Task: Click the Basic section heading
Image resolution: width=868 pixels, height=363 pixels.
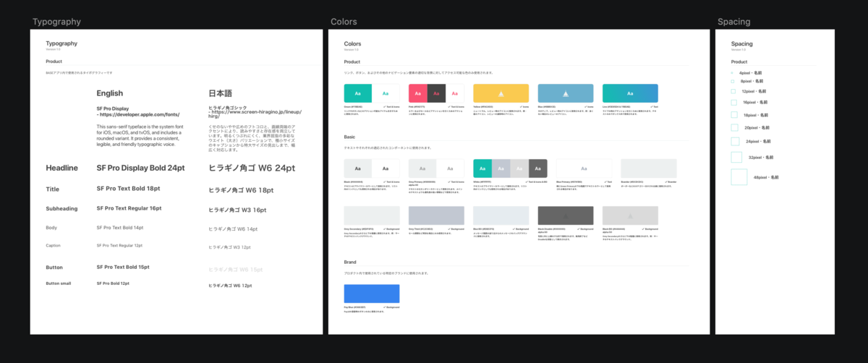Action: pos(350,137)
